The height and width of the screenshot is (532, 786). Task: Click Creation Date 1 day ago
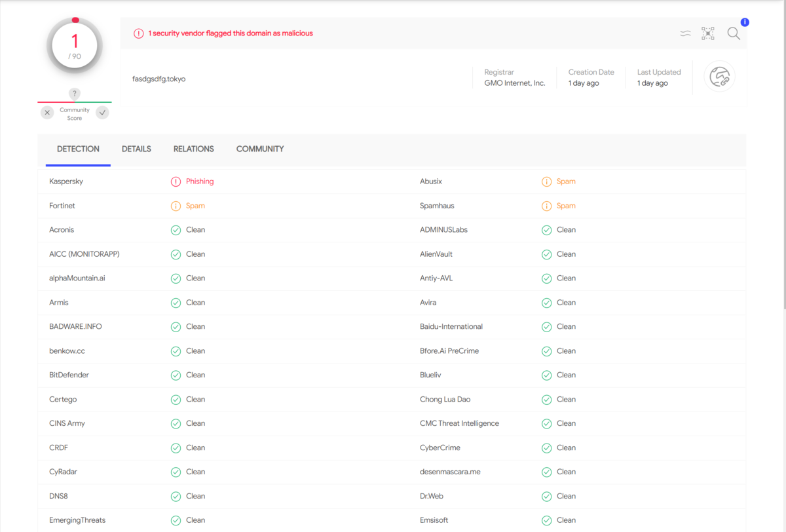pyautogui.click(x=584, y=83)
